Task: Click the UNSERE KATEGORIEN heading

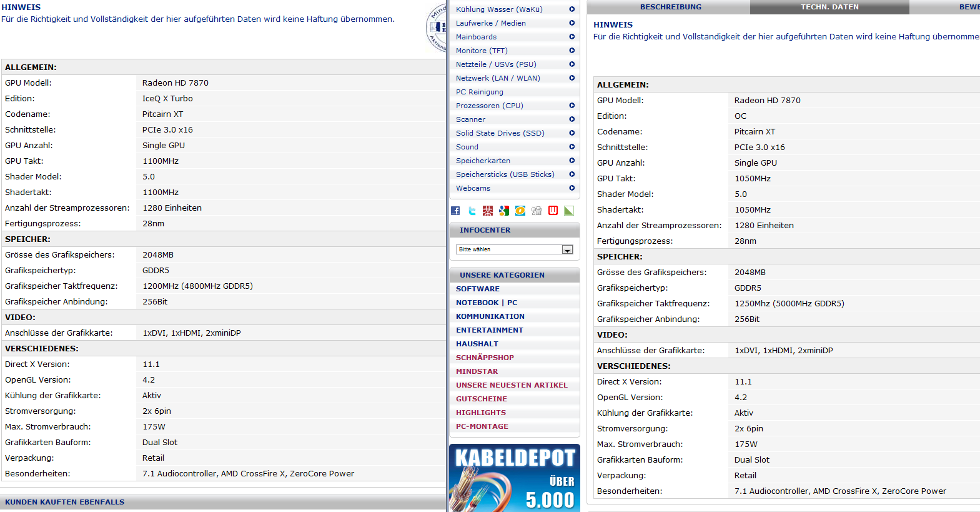Action: tap(502, 275)
